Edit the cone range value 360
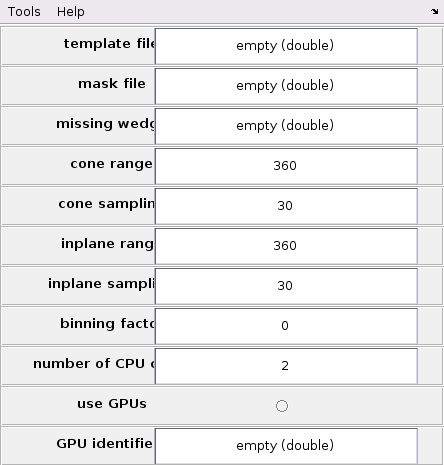Image resolution: width=444 pixels, height=465 pixels. pyautogui.click(x=286, y=166)
